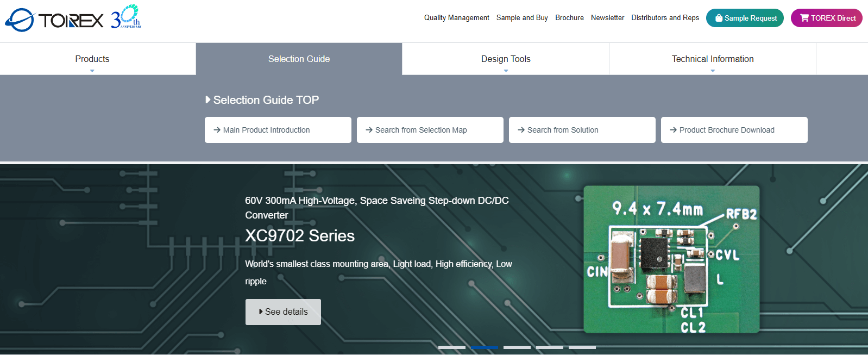
Task: Click the XC9702 circuit board image
Action: pos(671,259)
